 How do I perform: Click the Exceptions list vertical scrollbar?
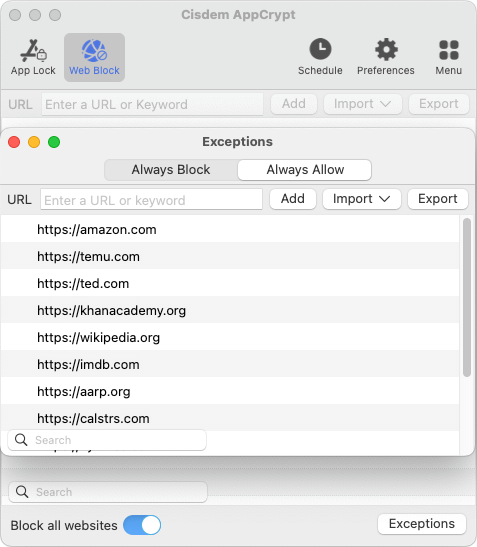pos(467,297)
